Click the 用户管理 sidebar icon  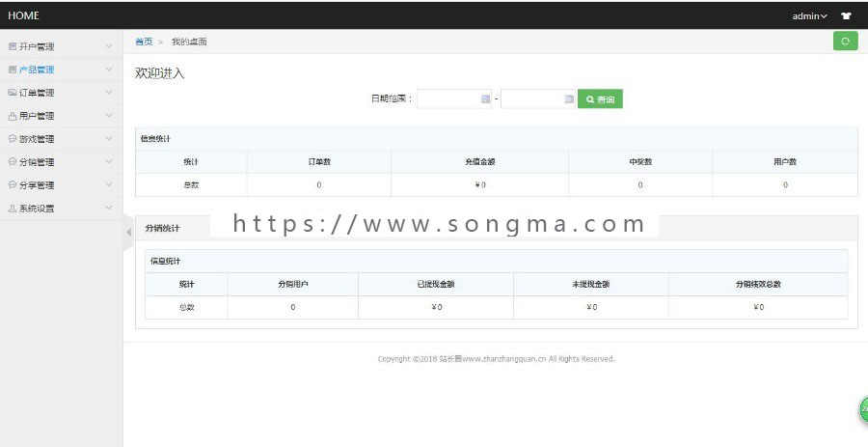(x=13, y=116)
